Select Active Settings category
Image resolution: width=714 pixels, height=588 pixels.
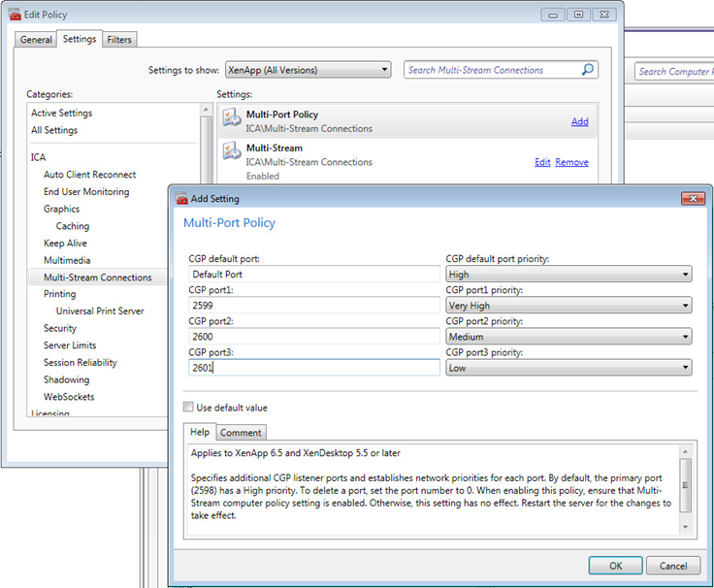click(61, 113)
